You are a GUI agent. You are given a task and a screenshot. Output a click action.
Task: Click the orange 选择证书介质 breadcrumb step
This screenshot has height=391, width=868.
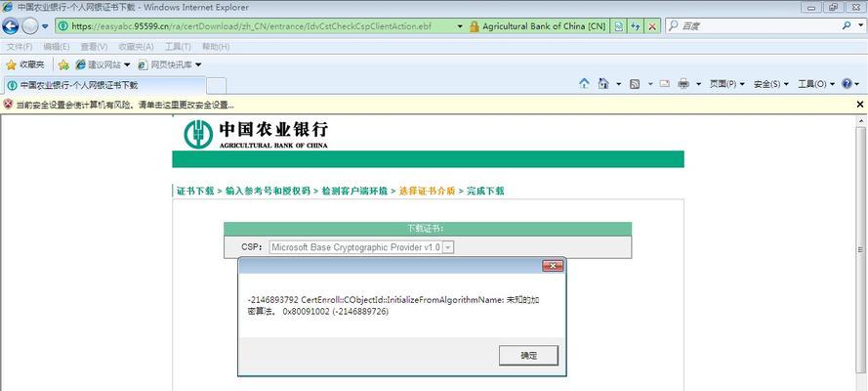(x=427, y=191)
